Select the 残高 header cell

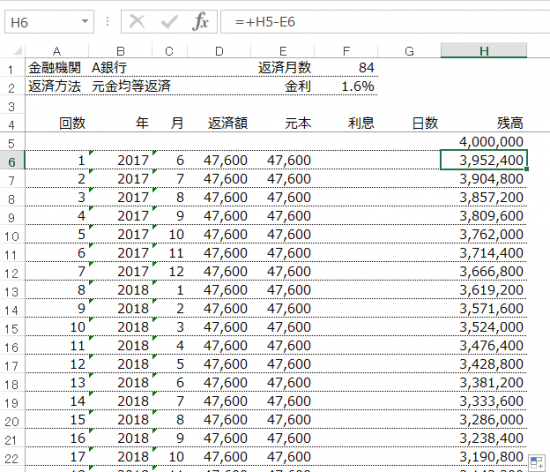484,123
